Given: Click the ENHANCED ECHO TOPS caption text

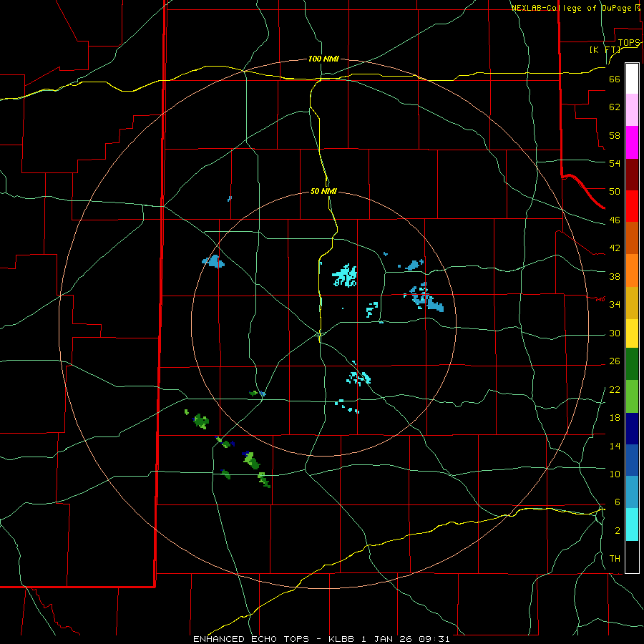Looking at the screenshot, I should (x=251, y=639).
